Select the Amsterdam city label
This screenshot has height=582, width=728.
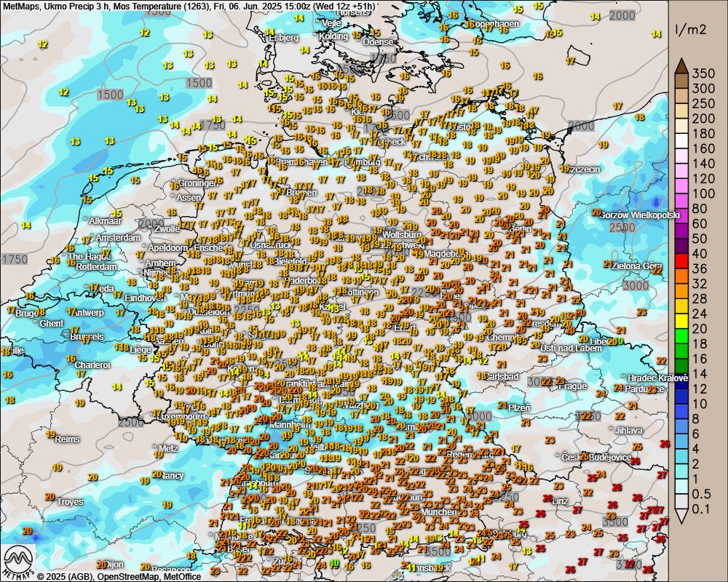(x=116, y=238)
